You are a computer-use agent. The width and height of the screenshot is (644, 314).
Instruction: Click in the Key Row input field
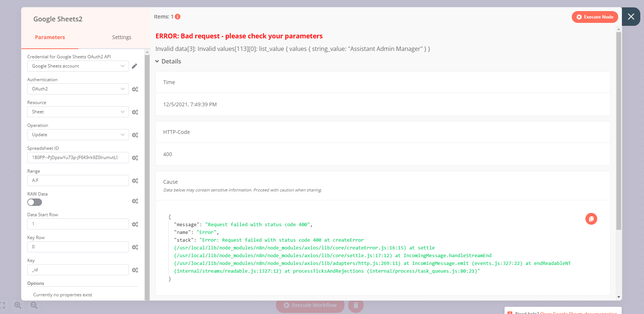coord(78,247)
